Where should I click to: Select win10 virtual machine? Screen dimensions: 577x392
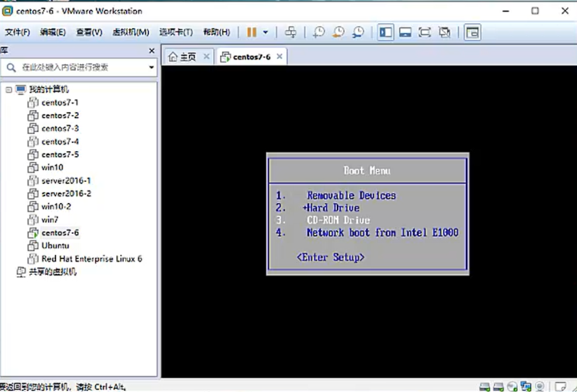coord(52,167)
